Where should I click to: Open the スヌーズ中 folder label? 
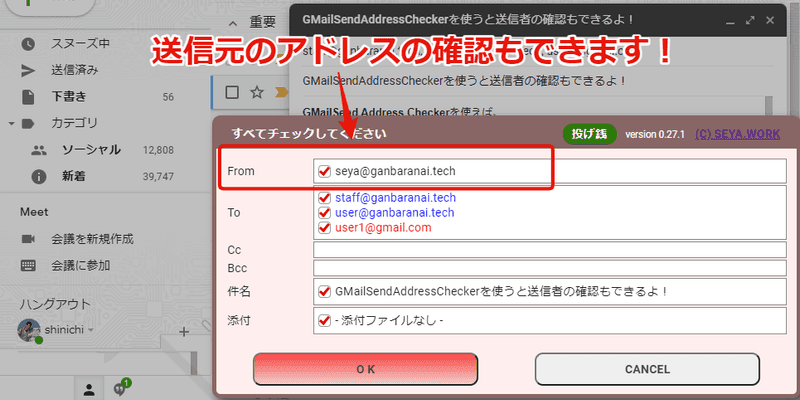80,43
